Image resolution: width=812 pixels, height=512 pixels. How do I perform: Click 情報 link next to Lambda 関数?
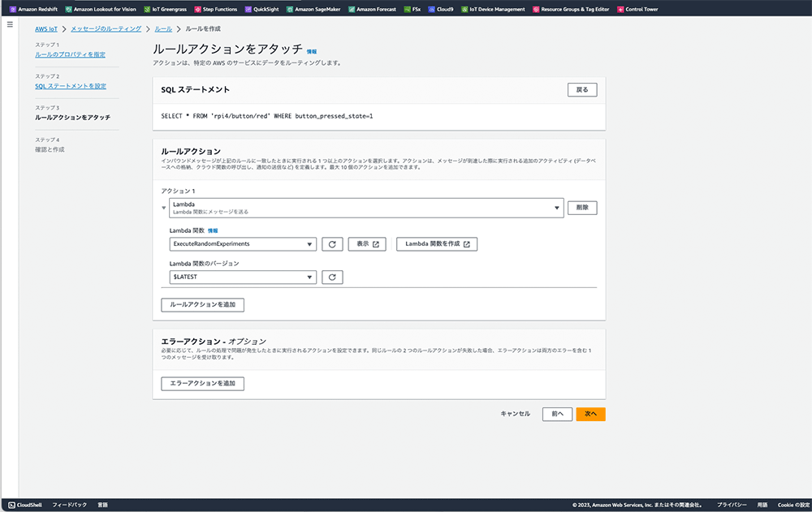point(213,231)
